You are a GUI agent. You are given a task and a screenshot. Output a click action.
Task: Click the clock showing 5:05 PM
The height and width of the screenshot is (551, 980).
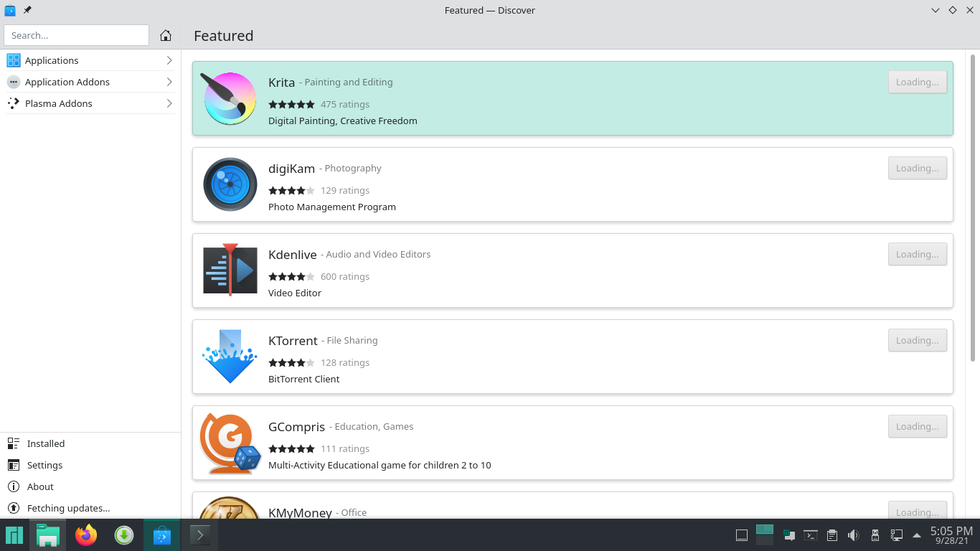tap(951, 531)
